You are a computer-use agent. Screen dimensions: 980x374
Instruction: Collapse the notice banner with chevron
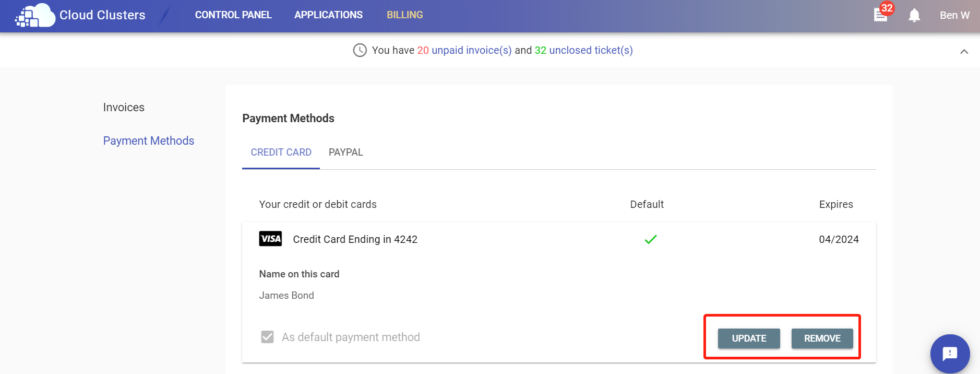[964, 51]
